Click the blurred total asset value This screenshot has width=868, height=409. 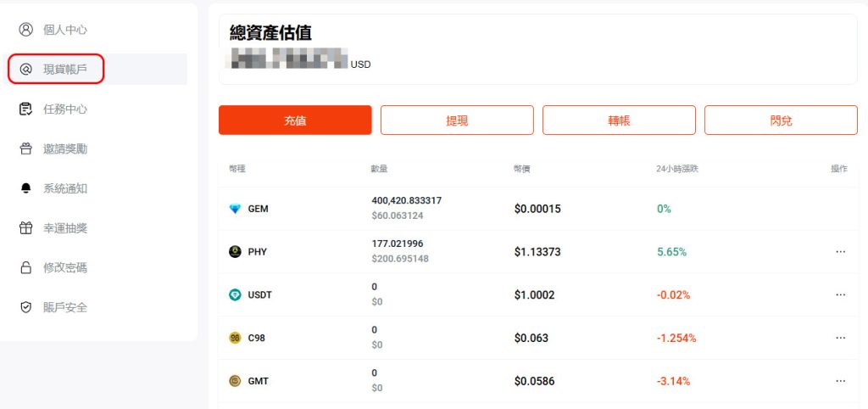288,59
